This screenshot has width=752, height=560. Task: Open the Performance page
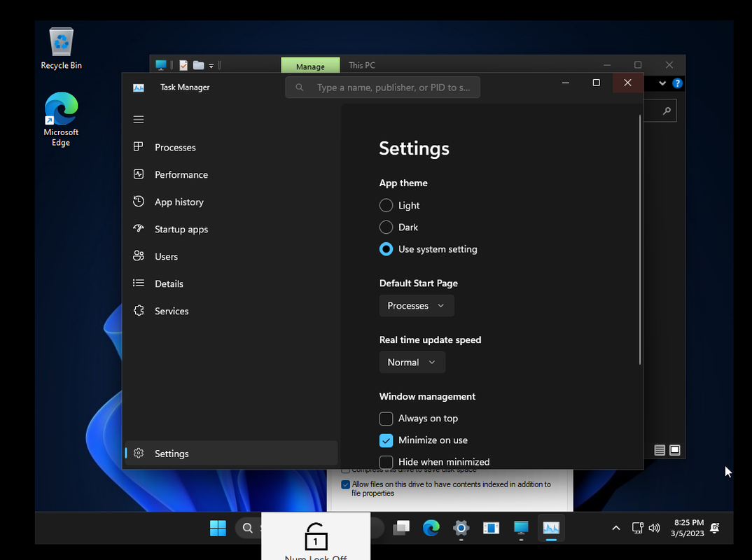point(231,174)
